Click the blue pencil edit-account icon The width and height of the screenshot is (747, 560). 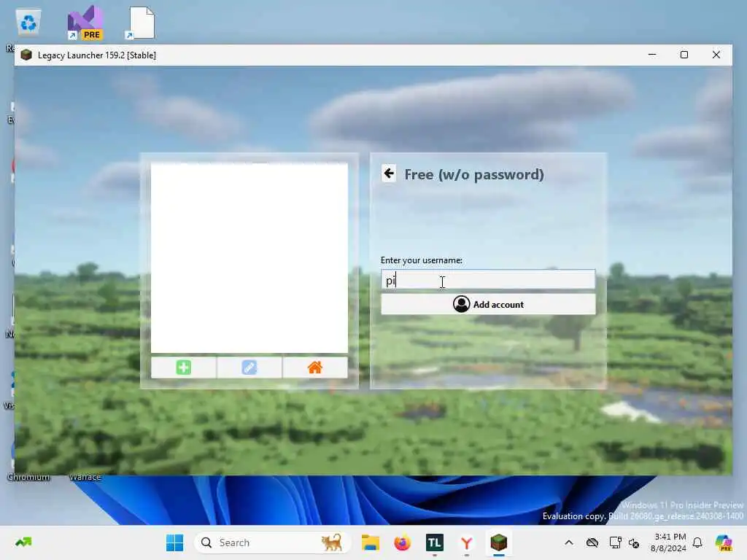[x=249, y=367]
